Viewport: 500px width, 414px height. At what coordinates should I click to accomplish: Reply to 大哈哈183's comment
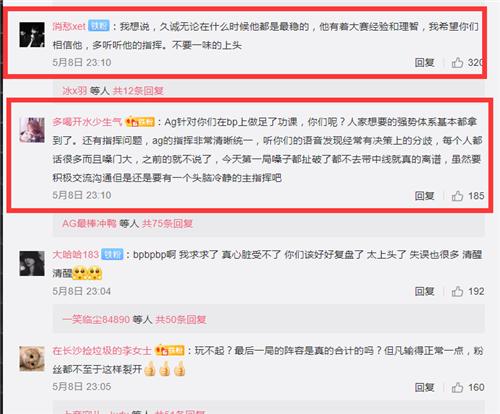[x=424, y=291]
